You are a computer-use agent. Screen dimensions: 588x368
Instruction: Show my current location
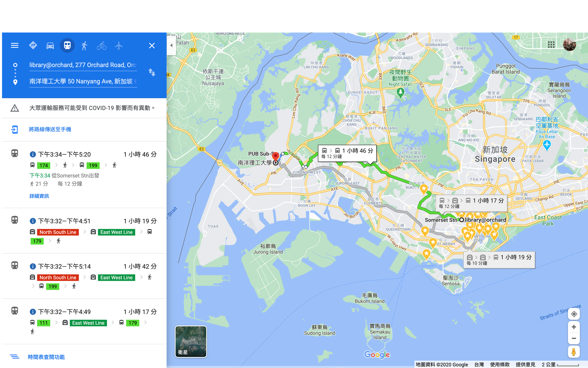(x=574, y=314)
